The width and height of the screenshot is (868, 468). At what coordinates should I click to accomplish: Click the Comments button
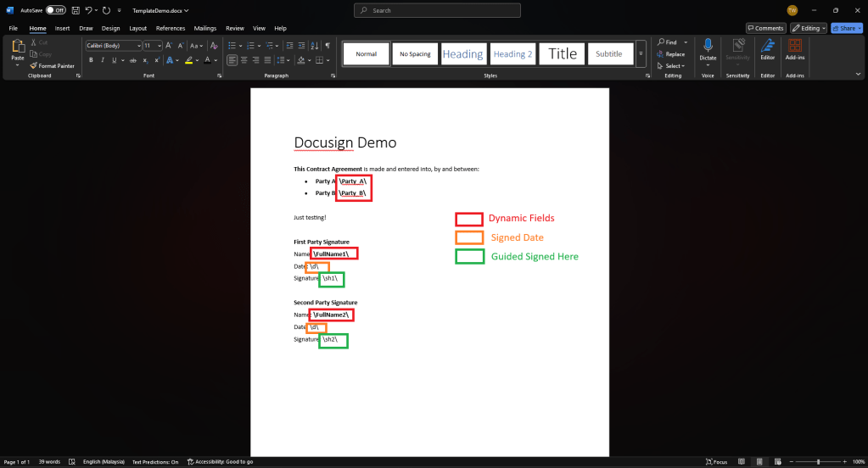[766, 28]
